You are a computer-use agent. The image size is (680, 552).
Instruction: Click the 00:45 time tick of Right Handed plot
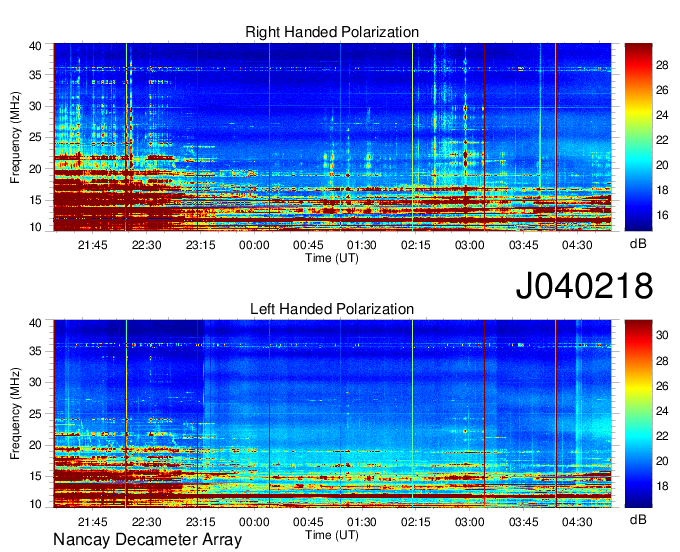tap(308, 245)
